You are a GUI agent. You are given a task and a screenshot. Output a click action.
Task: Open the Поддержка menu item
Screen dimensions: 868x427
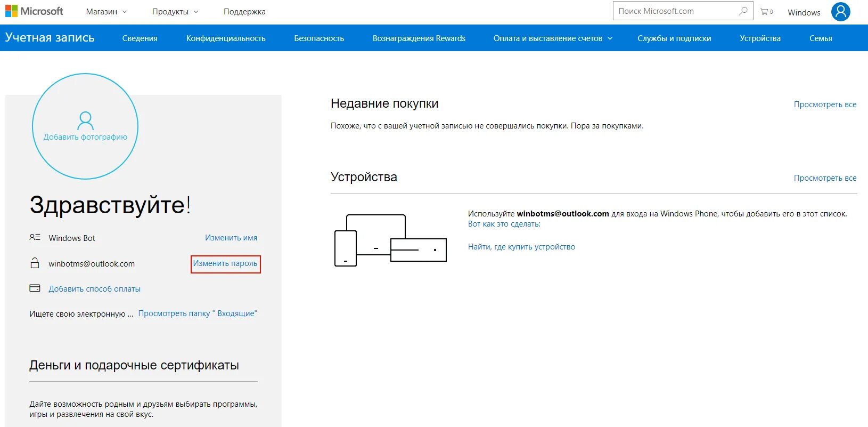coord(244,12)
